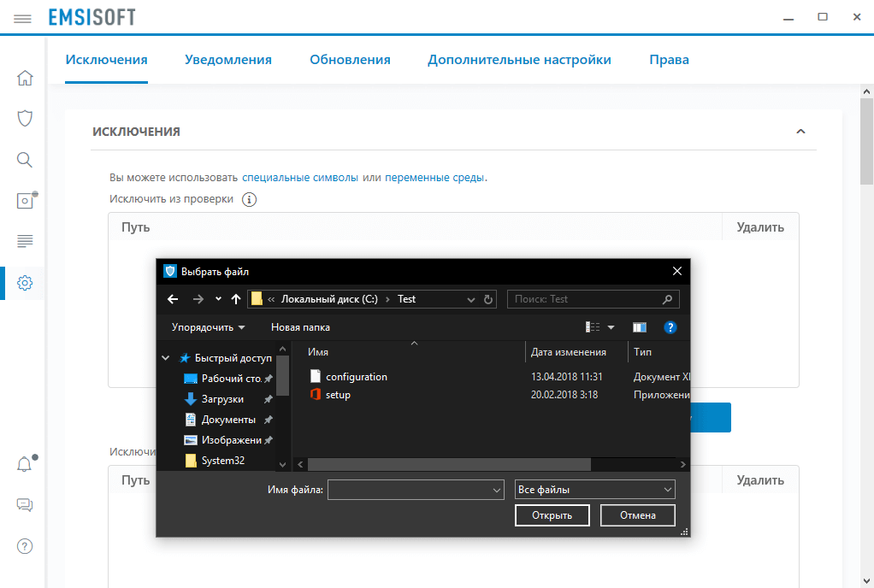Switch to the Обновления tab
Viewport: 874px width, 588px height.
pyautogui.click(x=350, y=60)
